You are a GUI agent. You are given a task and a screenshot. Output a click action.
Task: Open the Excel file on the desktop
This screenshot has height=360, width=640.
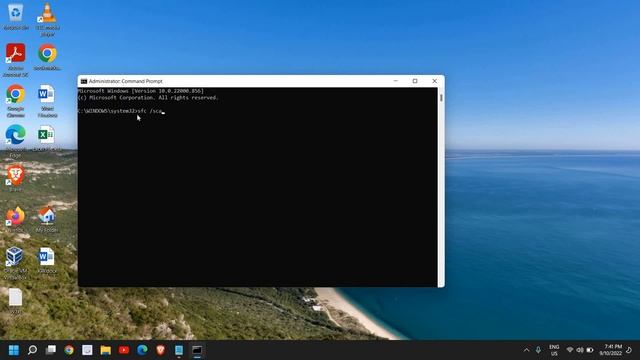[47, 138]
